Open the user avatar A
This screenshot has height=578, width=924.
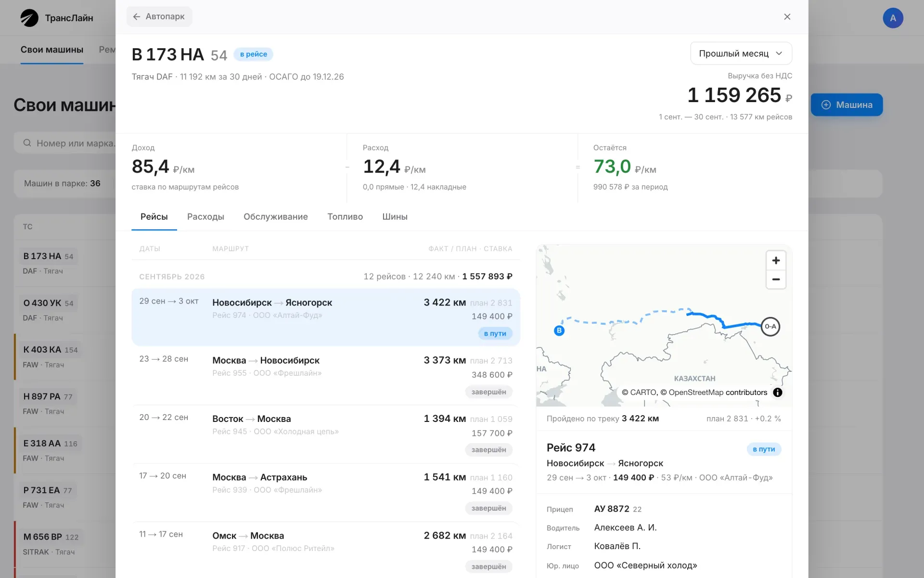893,18
